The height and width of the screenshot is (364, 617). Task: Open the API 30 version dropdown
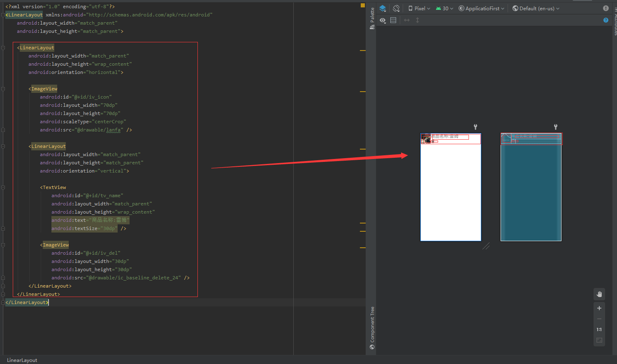[445, 8]
